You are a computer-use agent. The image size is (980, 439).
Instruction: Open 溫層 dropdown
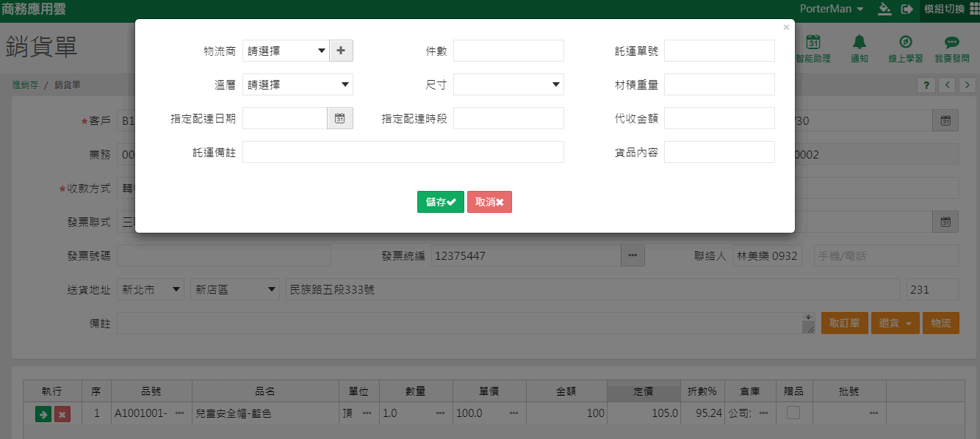click(x=298, y=84)
